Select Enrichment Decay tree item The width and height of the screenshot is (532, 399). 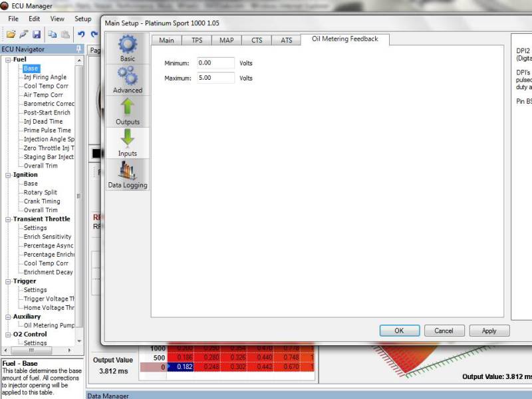click(48, 272)
